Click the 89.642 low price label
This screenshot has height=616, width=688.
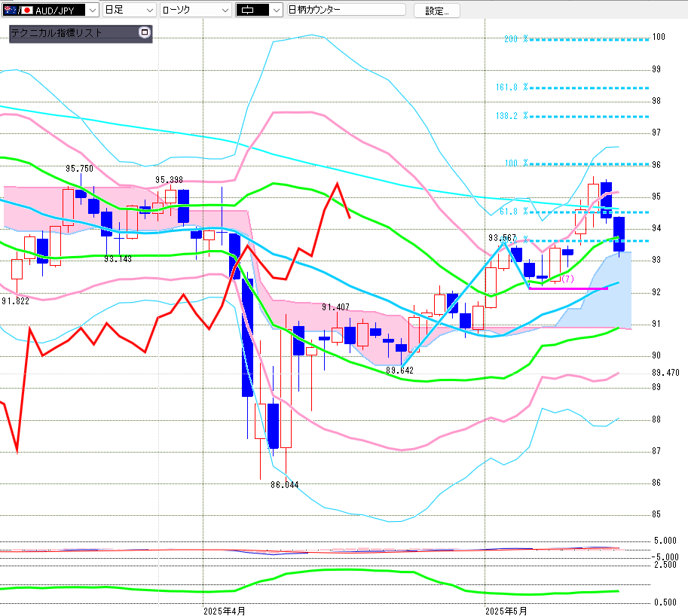pyautogui.click(x=399, y=370)
